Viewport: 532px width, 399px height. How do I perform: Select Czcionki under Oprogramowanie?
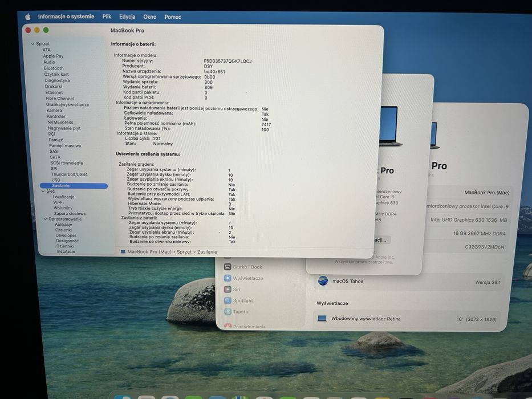click(x=63, y=230)
